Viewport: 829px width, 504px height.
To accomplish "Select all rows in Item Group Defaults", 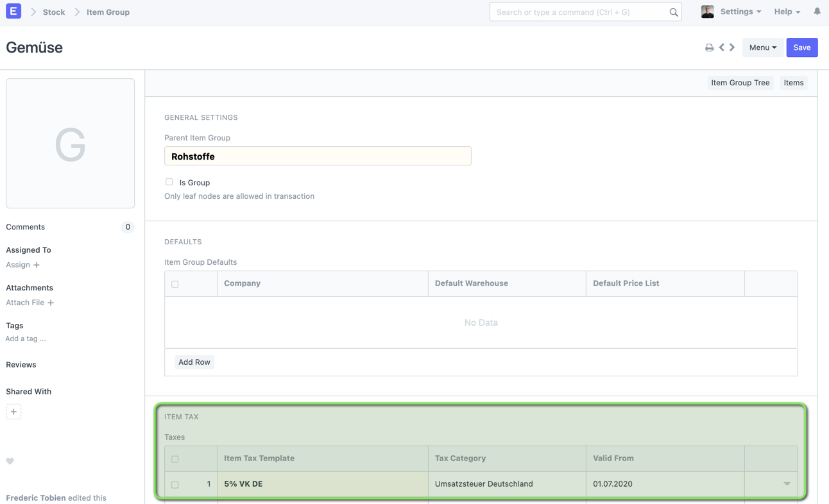I will pos(175,284).
